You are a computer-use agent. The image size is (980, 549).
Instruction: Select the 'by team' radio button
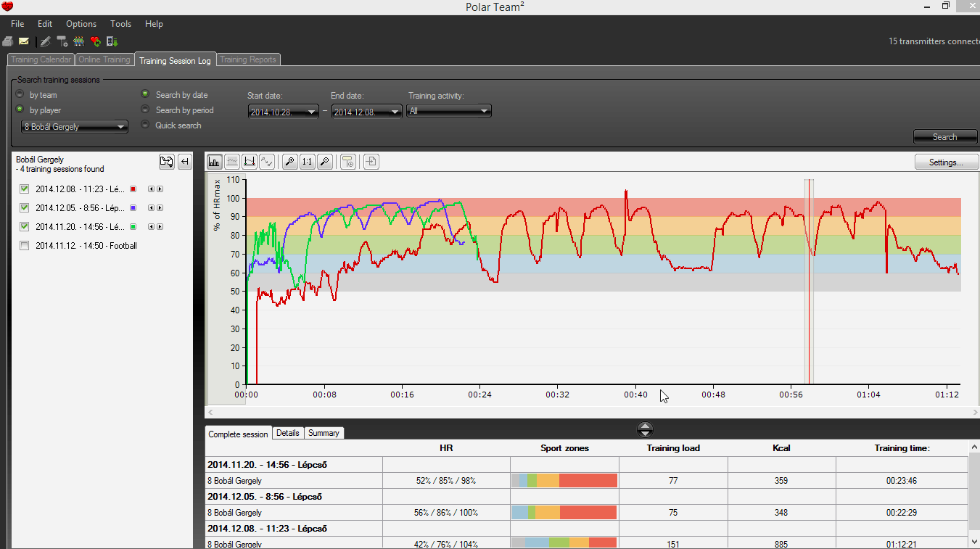(x=20, y=94)
